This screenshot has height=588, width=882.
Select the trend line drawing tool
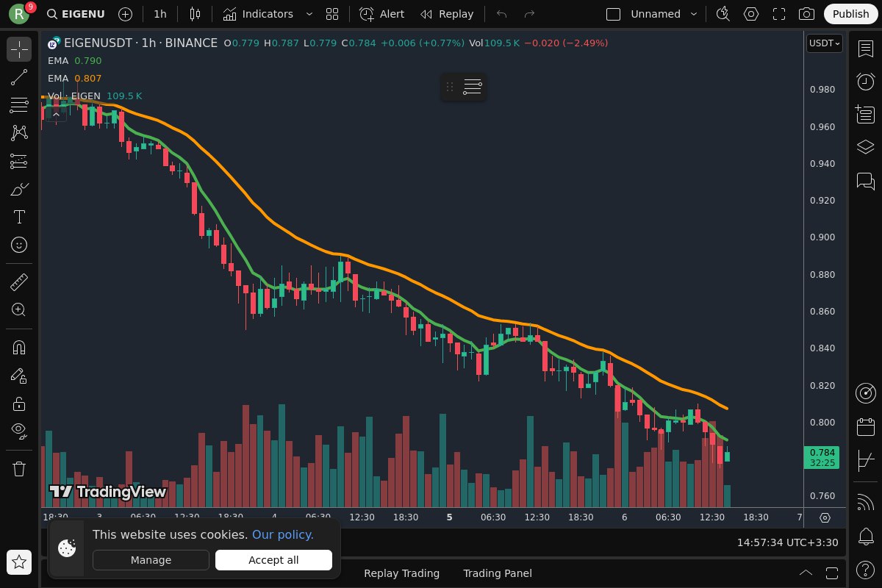[19, 77]
